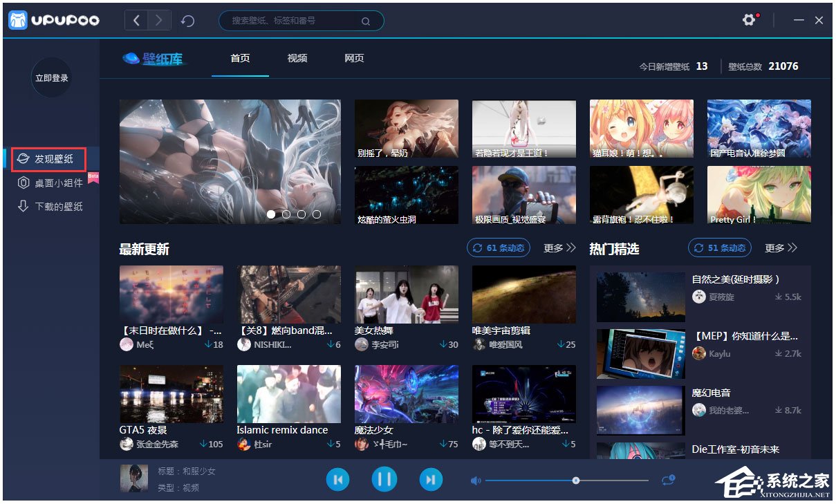The image size is (836, 504).
Task: Skip to the next wallpaper
Action: 430,479
